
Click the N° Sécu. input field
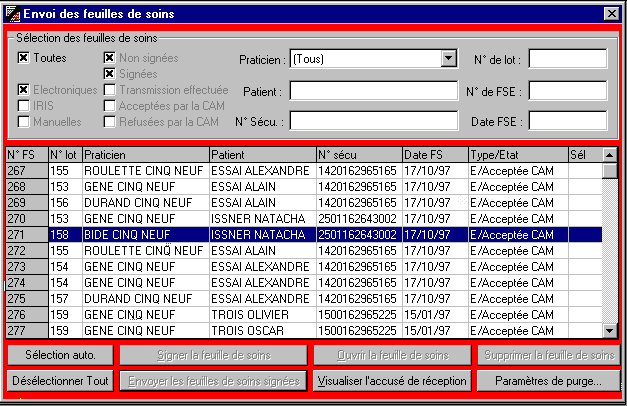(373, 120)
